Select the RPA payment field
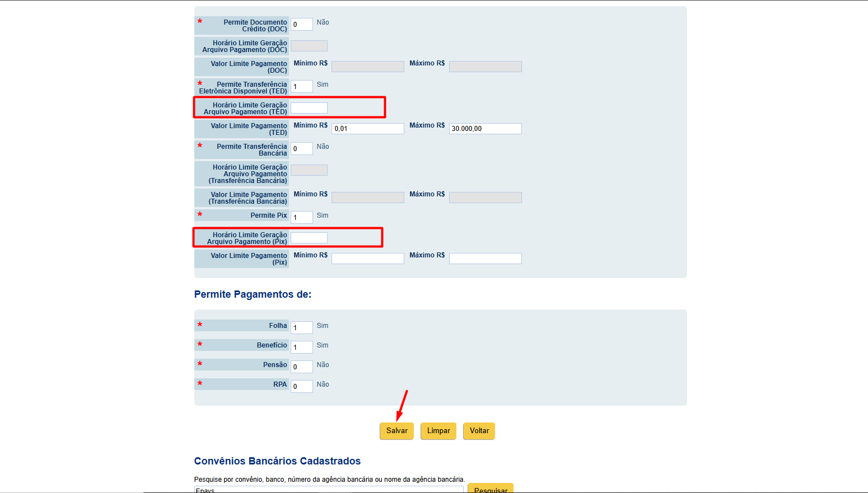 tap(302, 387)
